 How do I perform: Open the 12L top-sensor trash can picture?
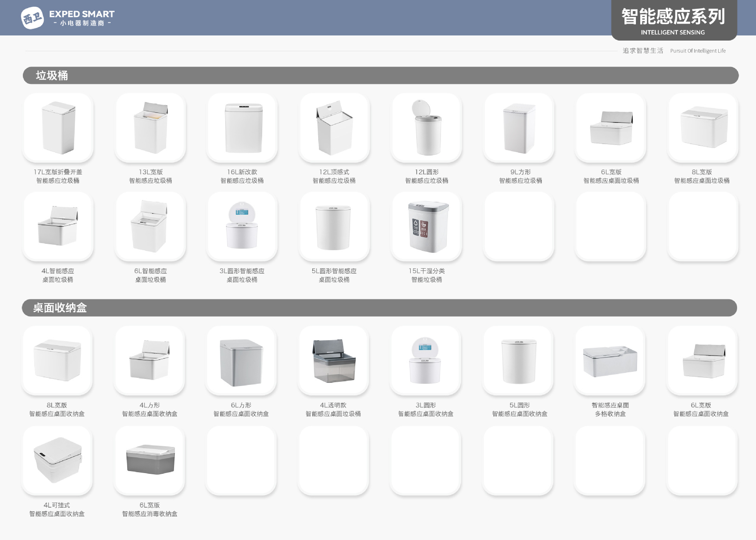tap(334, 128)
